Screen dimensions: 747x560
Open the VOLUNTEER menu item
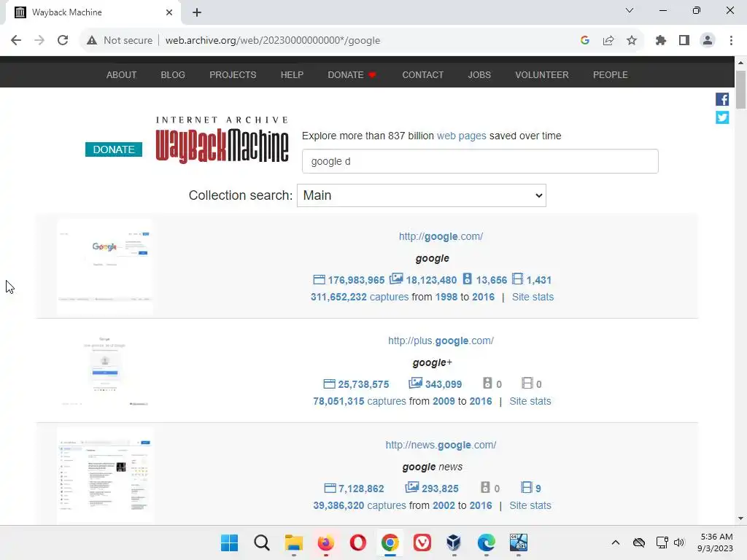(x=542, y=75)
